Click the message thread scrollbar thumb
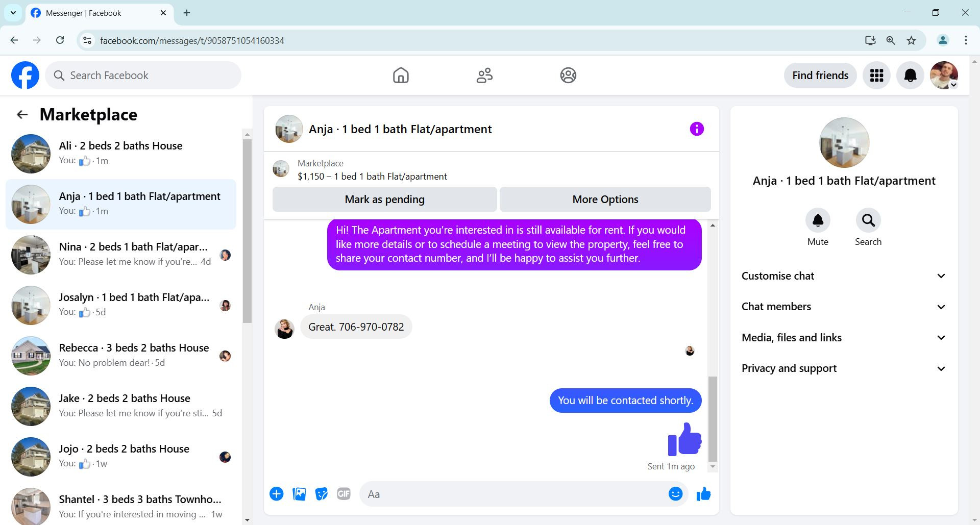The image size is (980, 525). coord(713,419)
